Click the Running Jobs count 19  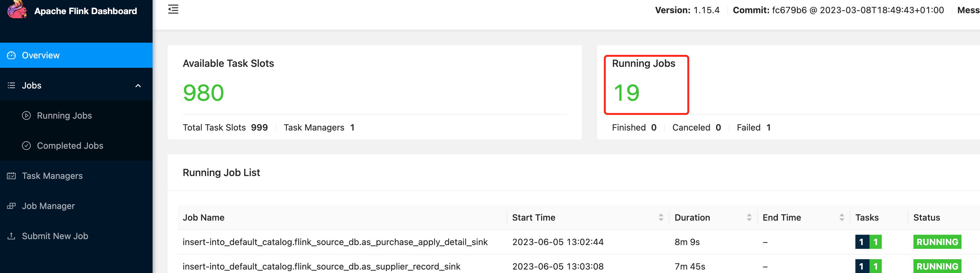click(x=627, y=93)
